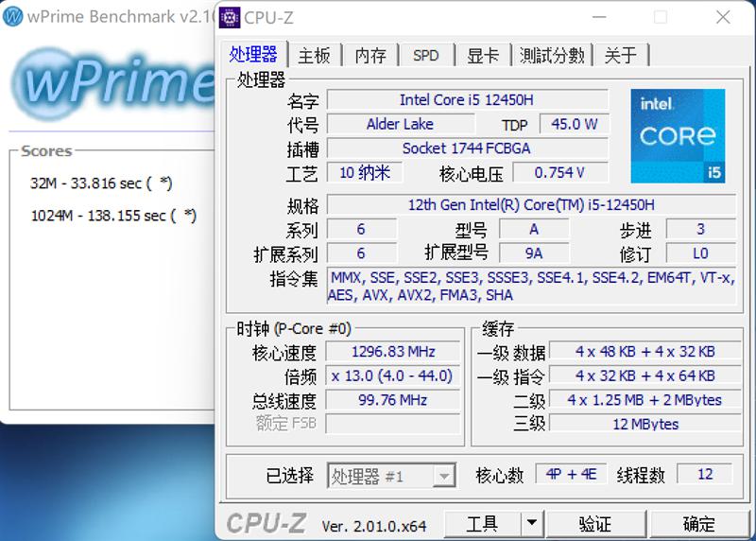Click the Socket 1744 FCBGA value
This screenshot has width=756, height=541.
[x=467, y=148]
